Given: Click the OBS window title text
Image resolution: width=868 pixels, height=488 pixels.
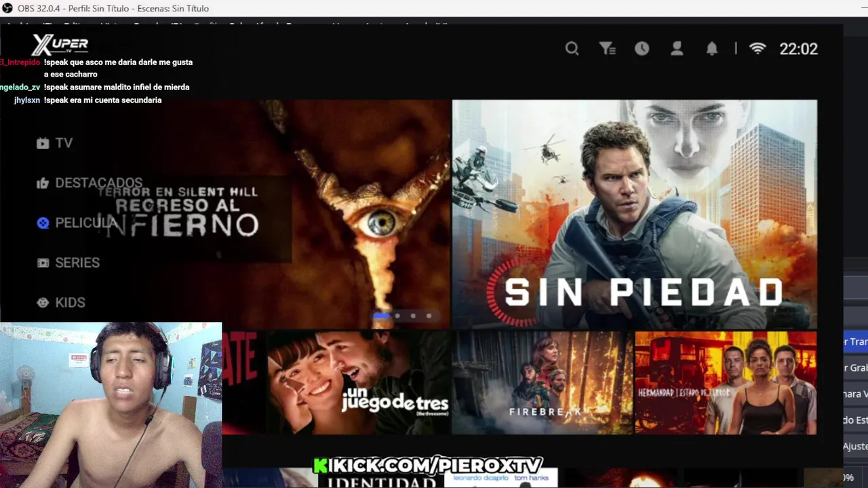Looking at the screenshot, I should click(113, 8).
